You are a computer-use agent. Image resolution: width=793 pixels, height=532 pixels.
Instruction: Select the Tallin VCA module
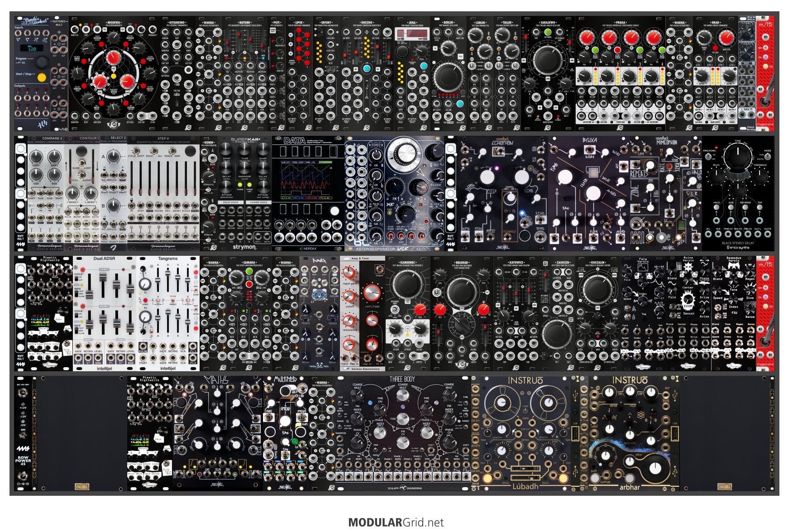point(507,74)
